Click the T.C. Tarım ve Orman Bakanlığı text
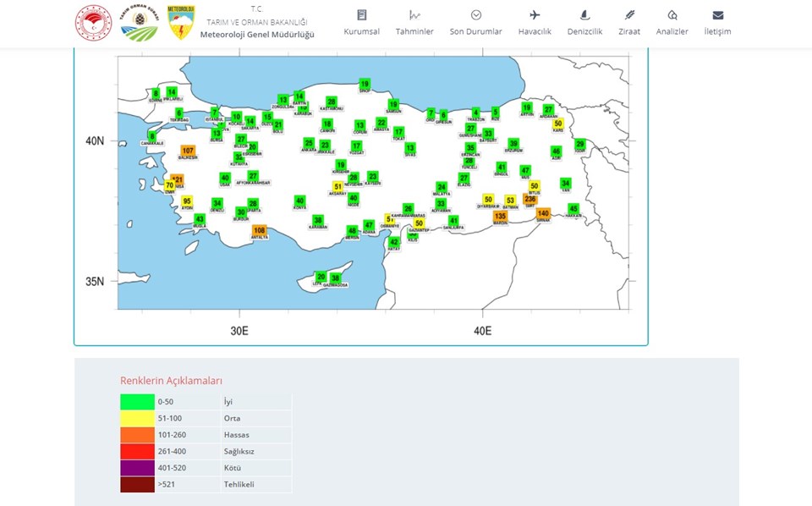The width and height of the screenshot is (812, 506). point(257,15)
